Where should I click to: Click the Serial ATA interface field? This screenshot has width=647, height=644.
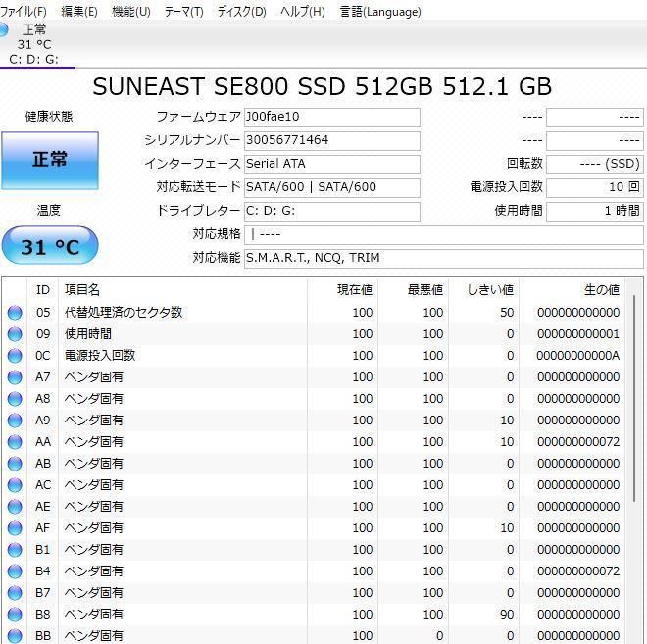pos(332,165)
